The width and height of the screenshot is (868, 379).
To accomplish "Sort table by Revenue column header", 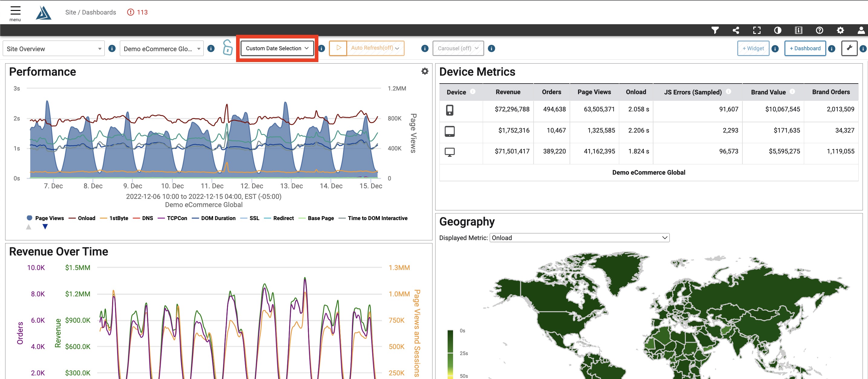I will pos(508,92).
